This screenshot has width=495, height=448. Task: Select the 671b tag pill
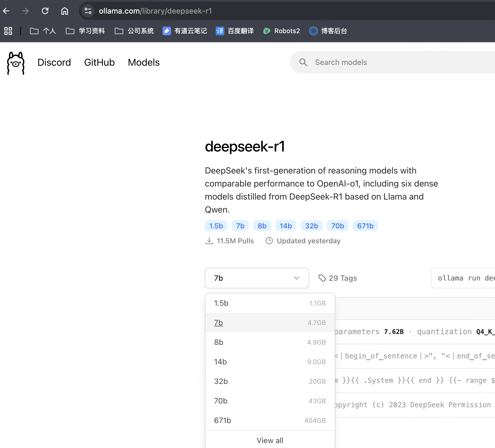click(365, 226)
